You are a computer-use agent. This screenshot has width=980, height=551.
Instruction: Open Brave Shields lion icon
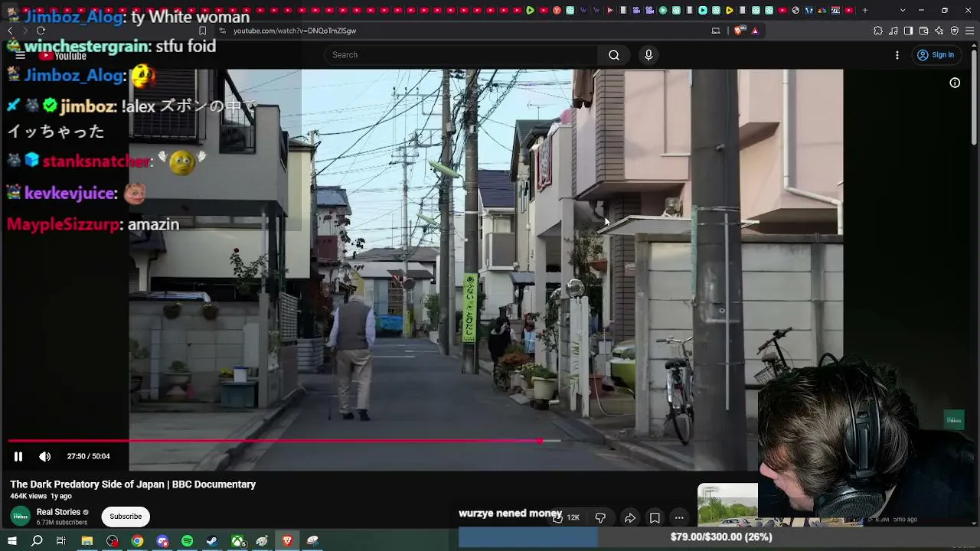pyautogui.click(x=738, y=31)
